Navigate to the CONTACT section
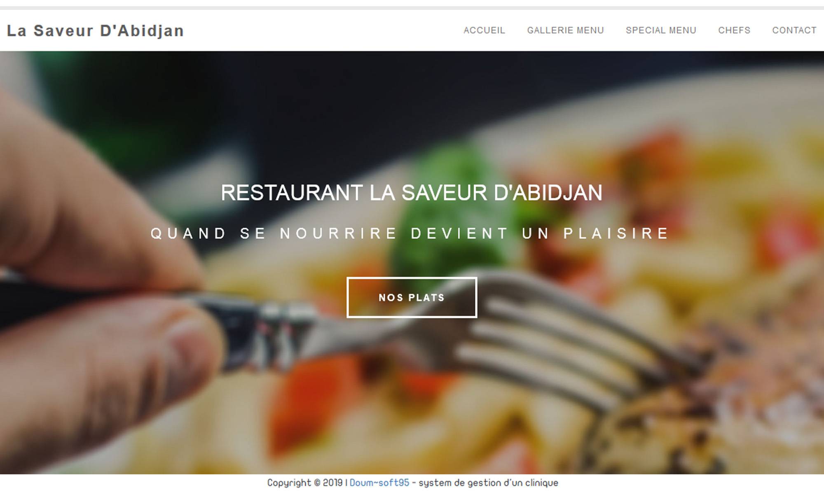The image size is (824, 504). coord(794,30)
